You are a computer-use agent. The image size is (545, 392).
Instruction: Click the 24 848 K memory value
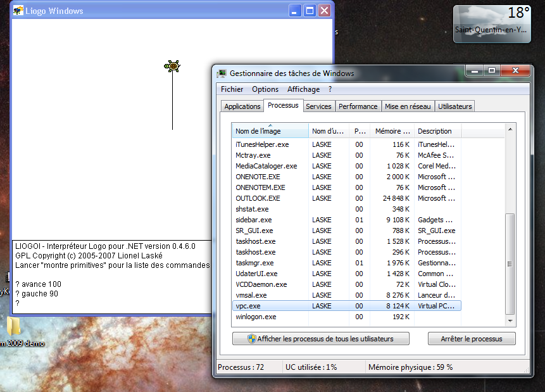point(396,198)
